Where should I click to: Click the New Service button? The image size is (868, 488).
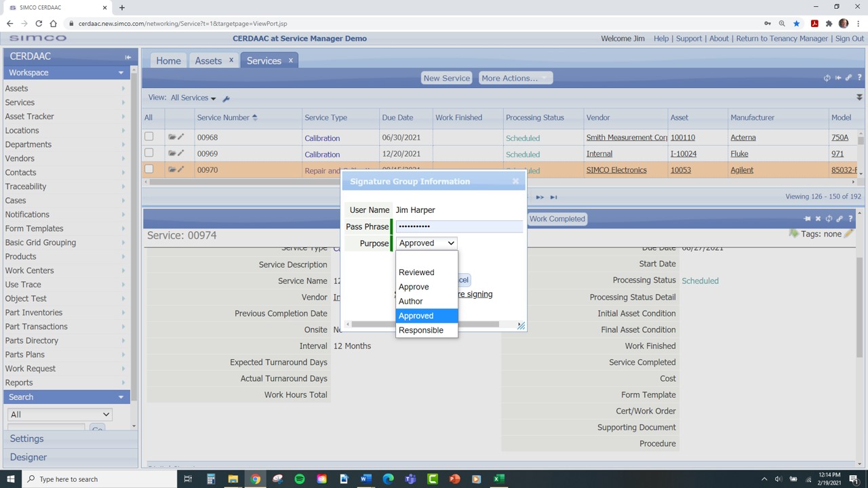click(x=446, y=78)
